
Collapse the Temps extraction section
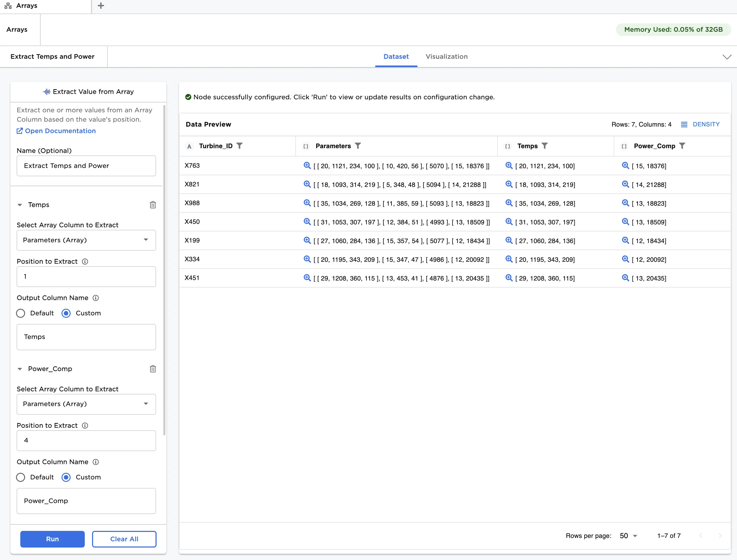point(20,205)
